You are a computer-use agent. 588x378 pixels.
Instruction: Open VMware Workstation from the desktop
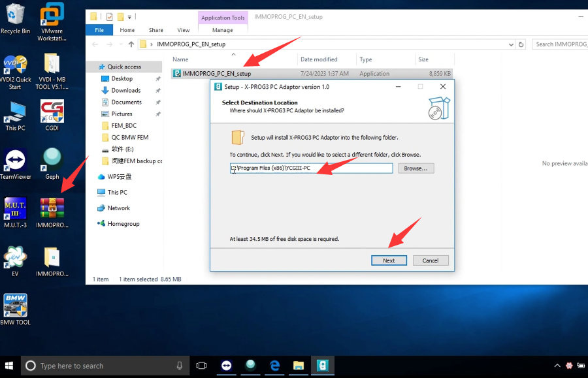click(x=52, y=14)
